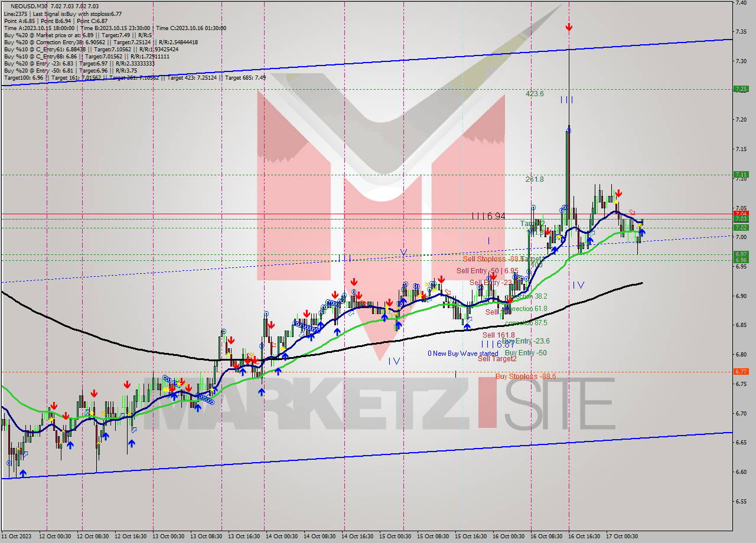Image resolution: width=756 pixels, height=543 pixels.
Task: Click the 7.40 price axis tick
Action: point(741,3)
